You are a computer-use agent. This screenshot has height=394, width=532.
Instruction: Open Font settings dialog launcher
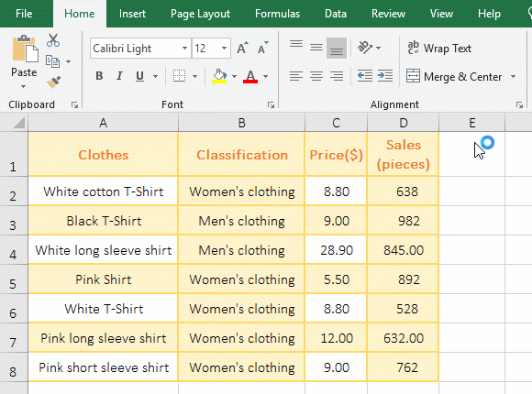[x=271, y=105]
